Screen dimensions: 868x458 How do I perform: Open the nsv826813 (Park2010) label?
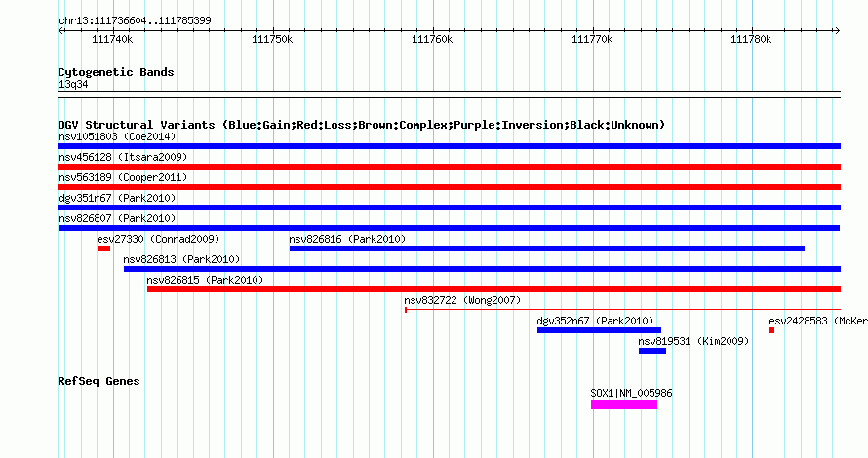pos(181,259)
